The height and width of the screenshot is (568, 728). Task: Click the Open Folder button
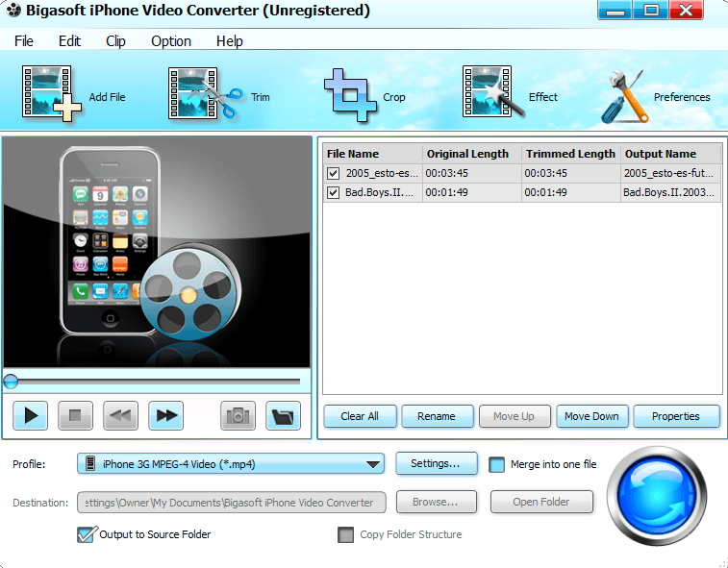tap(540, 502)
